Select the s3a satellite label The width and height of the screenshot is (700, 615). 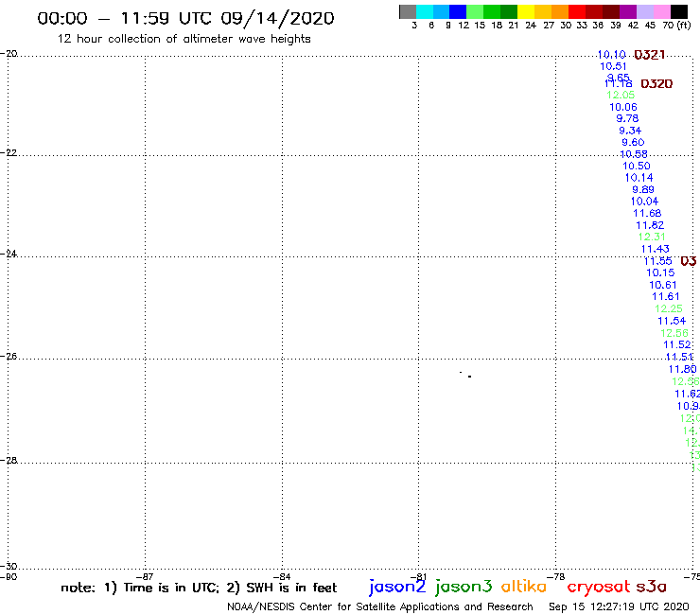[651, 587]
